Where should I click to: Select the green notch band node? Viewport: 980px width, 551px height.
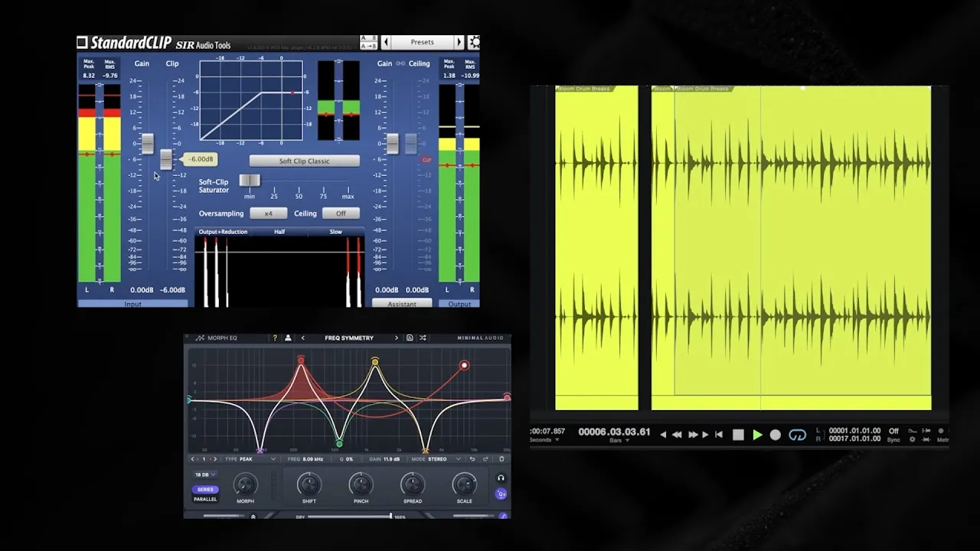click(339, 444)
